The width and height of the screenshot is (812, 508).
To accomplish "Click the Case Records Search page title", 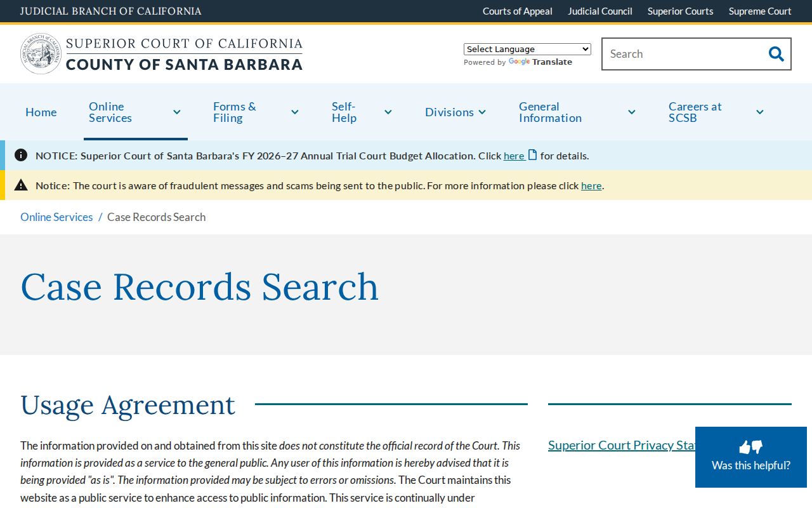I will 200,286.
